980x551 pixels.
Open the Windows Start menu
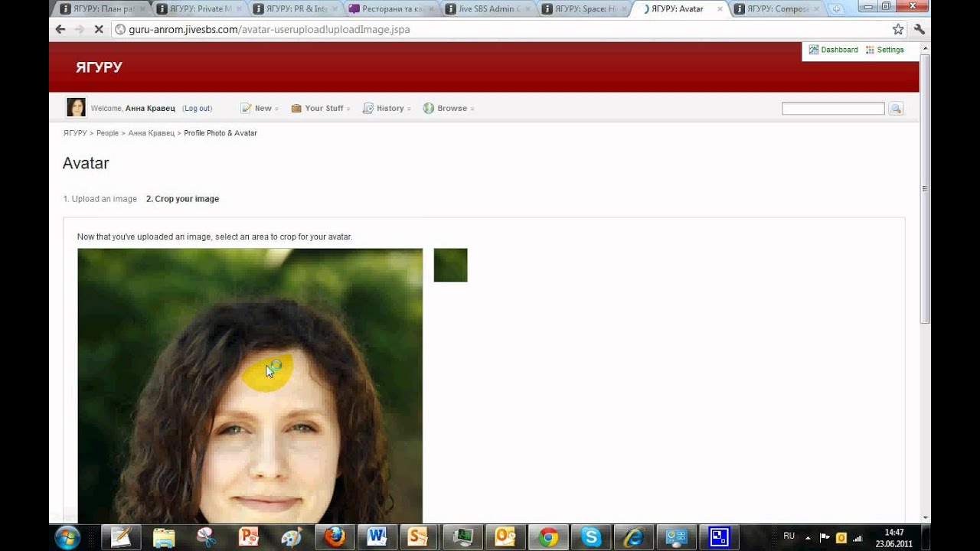67,537
